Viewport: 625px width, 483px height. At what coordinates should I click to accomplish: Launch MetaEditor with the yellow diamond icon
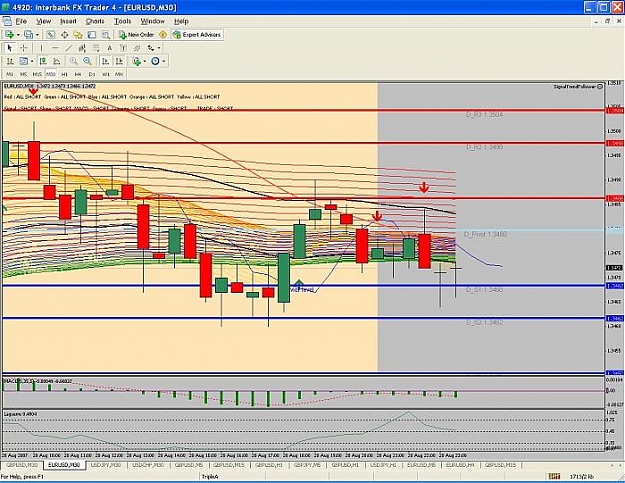tap(163, 35)
